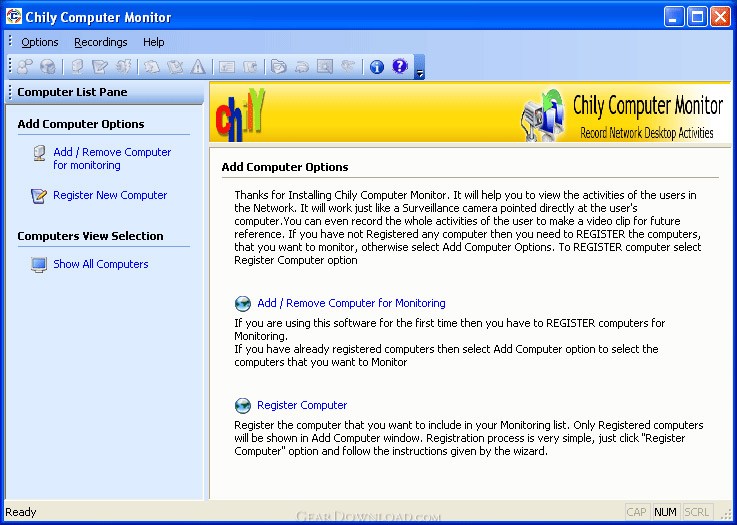Click the Chily app icon in title bar

coord(14,16)
